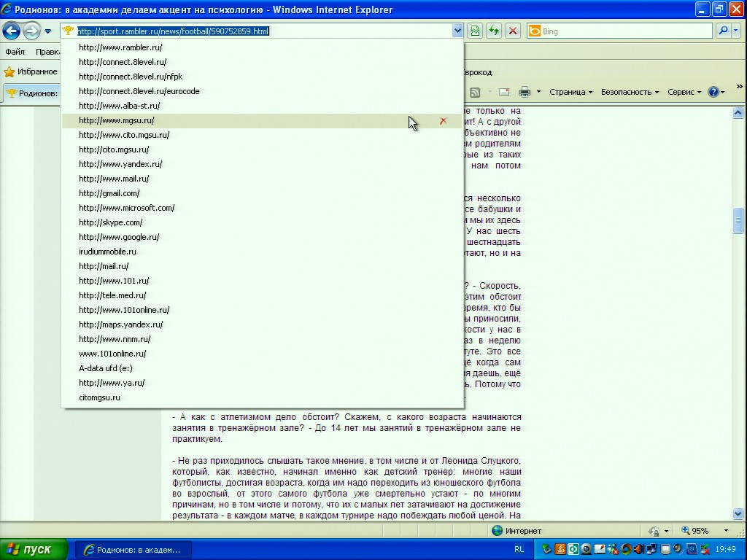
Task: Click the trophy site icon in the address bar
Action: 68,31
